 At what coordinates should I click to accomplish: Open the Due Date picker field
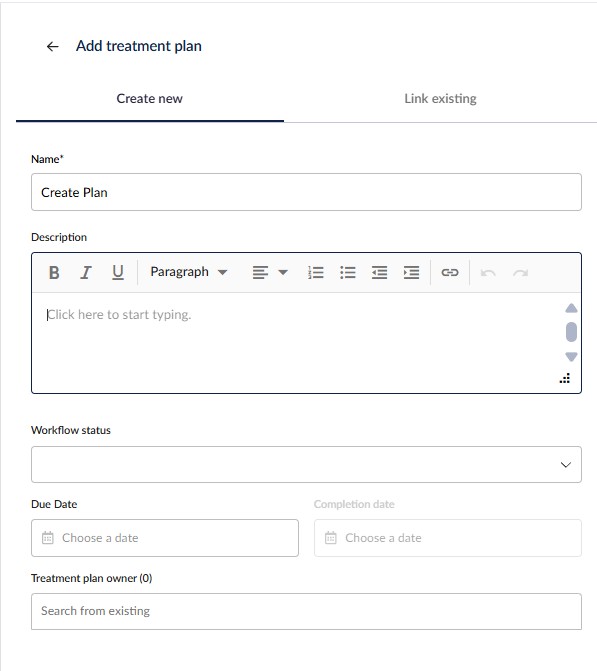point(165,538)
